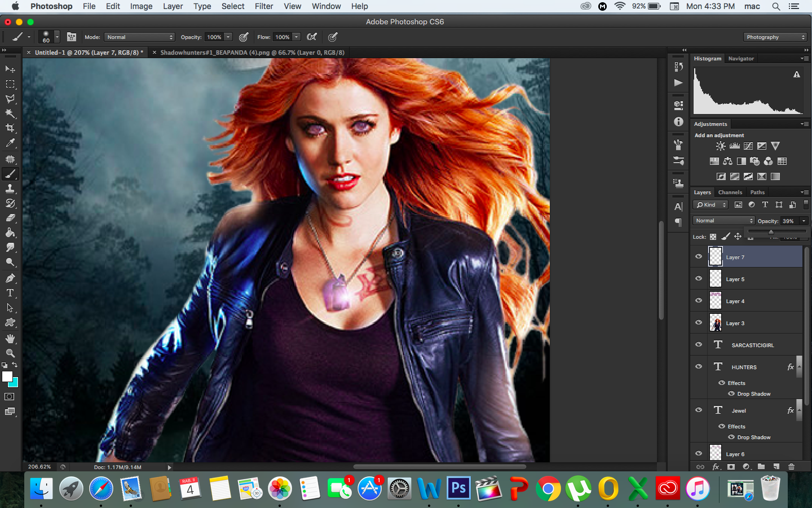This screenshot has height=508, width=812.
Task: Open the Layer menu
Action: pos(173,6)
